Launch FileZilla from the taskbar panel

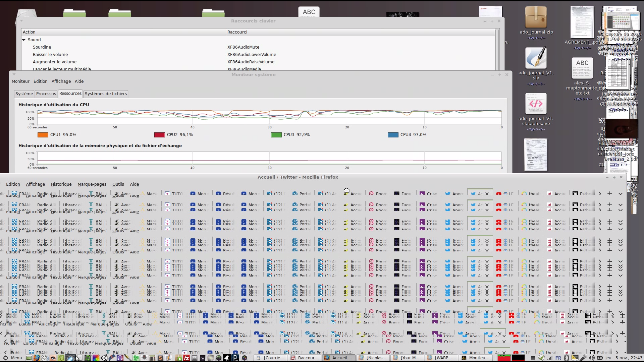186,358
